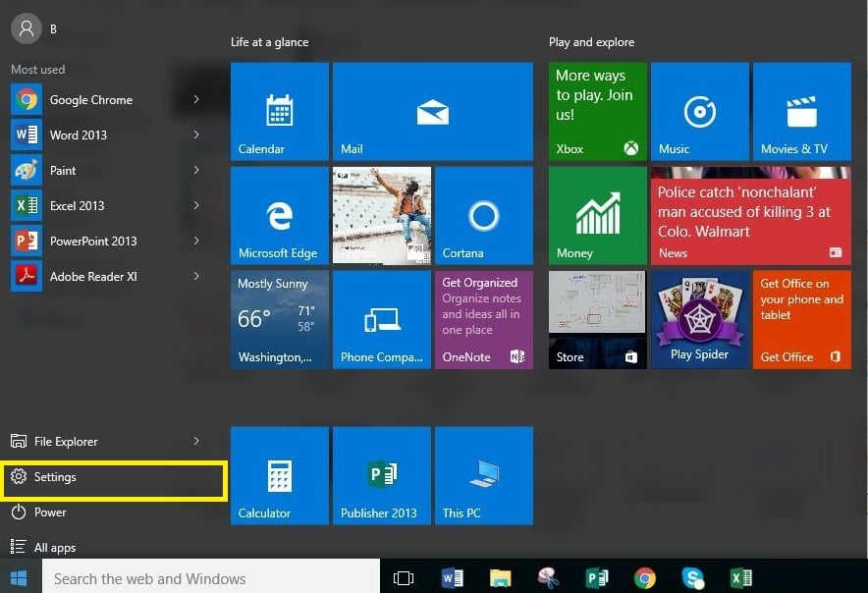
Task: Open the Movies & TV tile
Action: point(800,110)
